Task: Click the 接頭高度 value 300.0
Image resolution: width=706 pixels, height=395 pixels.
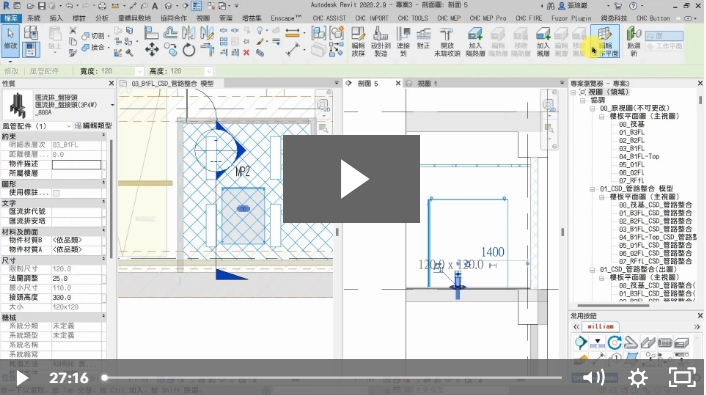Action: point(77,298)
